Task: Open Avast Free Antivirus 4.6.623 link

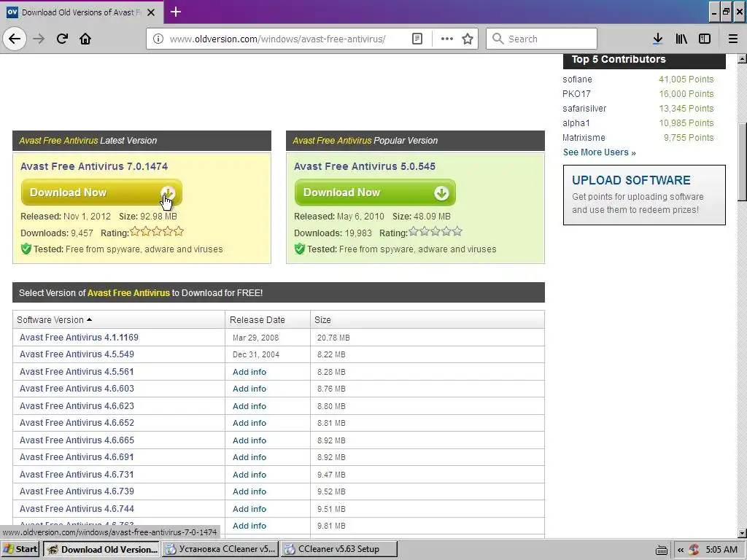Action: [77, 405]
